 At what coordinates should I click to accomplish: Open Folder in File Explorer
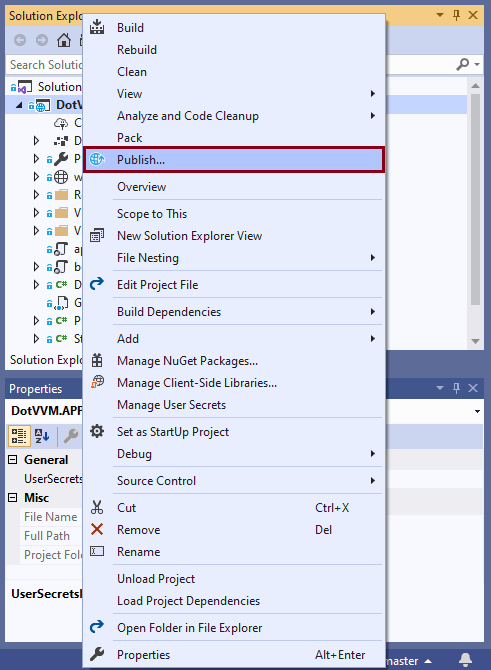[x=234, y=628]
